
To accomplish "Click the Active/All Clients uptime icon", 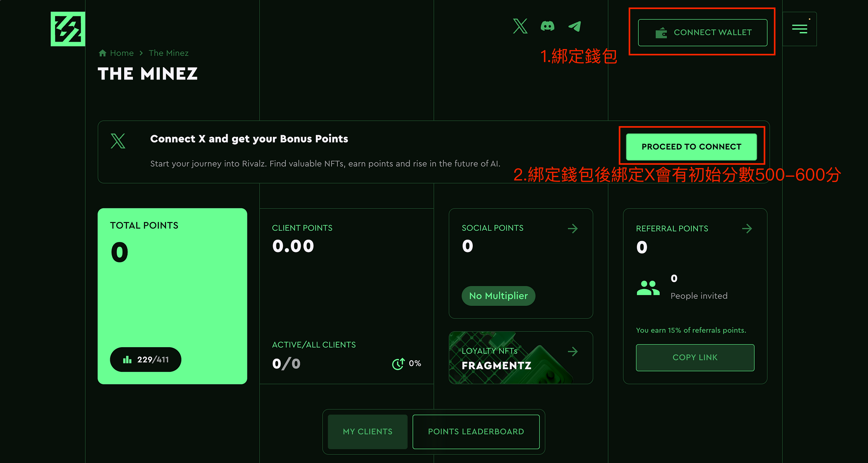I will [398, 363].
